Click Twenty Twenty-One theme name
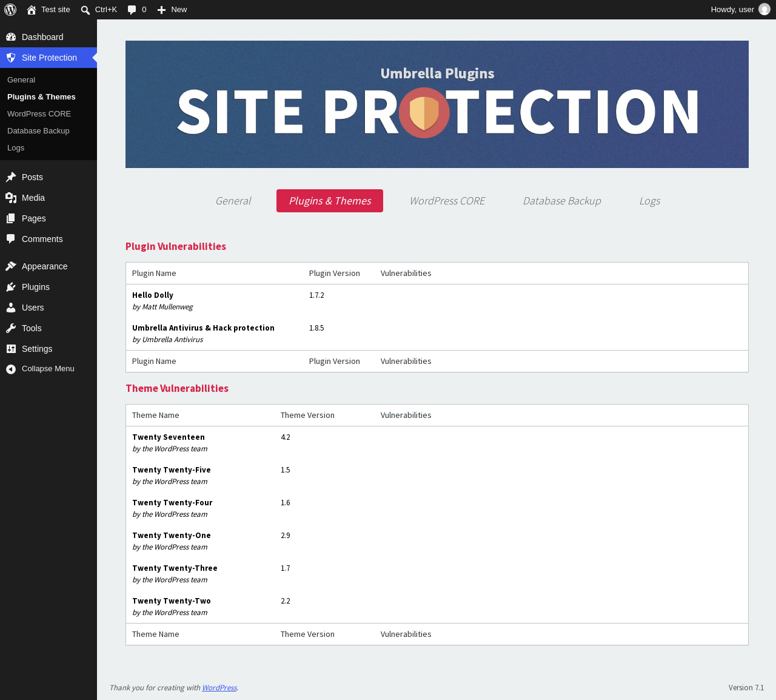This screenshot has height=700, width=776. [x=172, y=536]
